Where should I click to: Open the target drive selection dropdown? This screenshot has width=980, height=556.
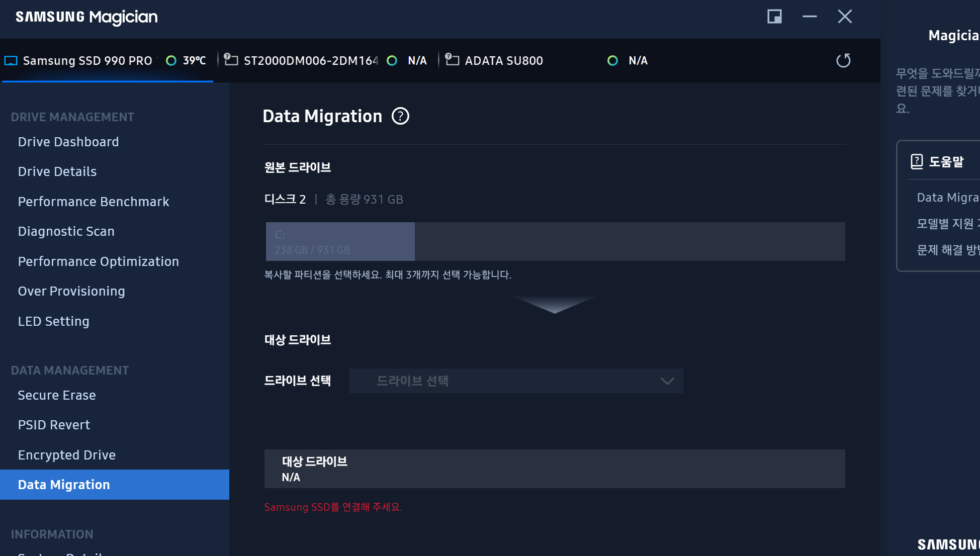click(515, 381)
